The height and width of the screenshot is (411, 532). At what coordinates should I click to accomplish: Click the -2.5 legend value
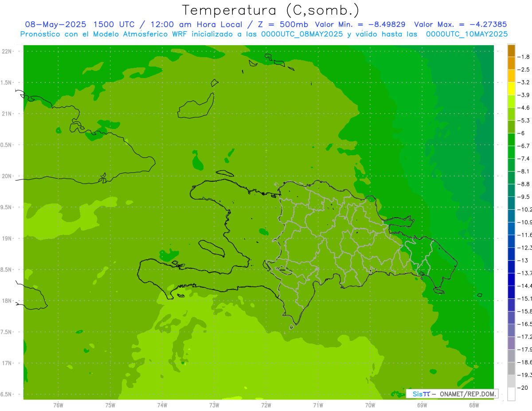(x=524, y=70)
